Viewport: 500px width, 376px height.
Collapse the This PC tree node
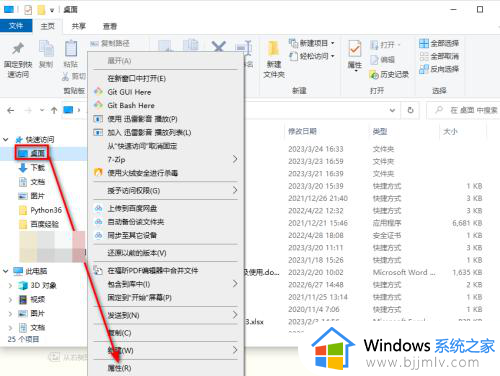[x=6, y=271]
